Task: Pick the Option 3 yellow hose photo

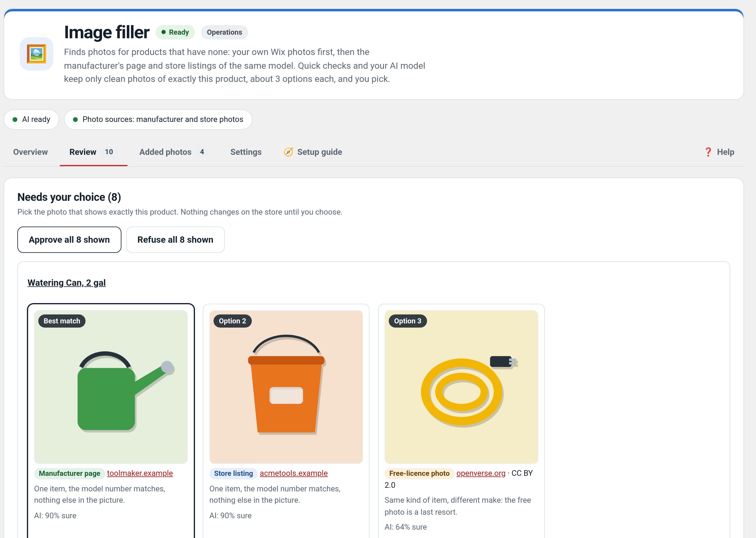Action: coord(461,387)
